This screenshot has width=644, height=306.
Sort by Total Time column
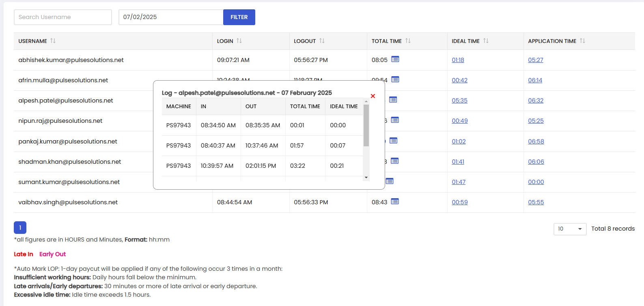pyautogui.click(x=408, y=41)
